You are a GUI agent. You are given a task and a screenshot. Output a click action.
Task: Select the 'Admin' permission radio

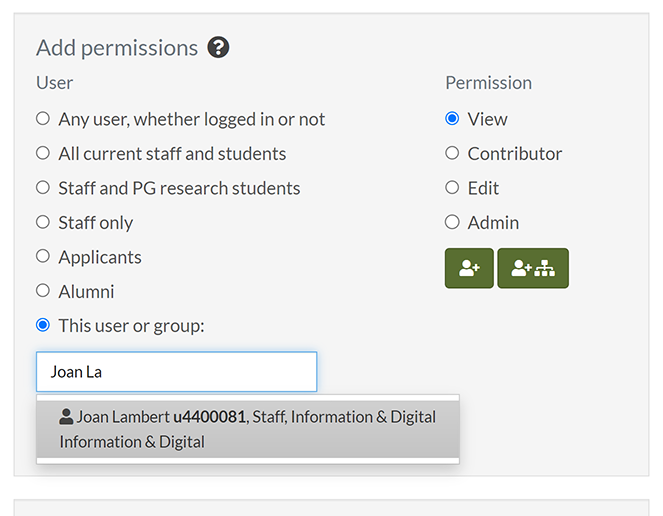452,222
